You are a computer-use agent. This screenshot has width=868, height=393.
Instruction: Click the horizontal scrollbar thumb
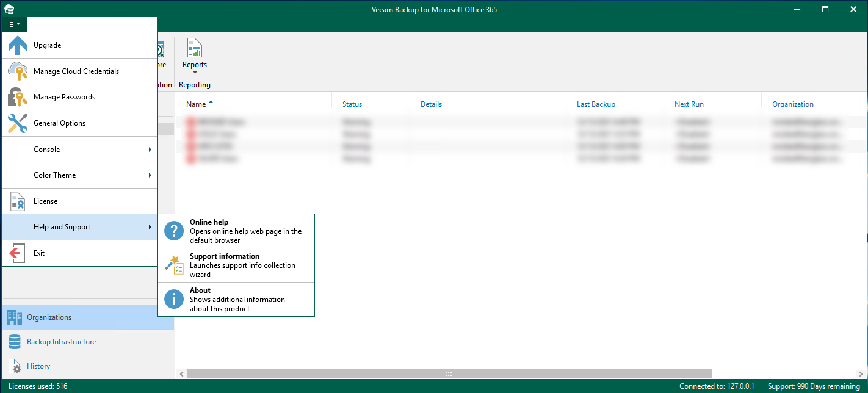[449, 373]
